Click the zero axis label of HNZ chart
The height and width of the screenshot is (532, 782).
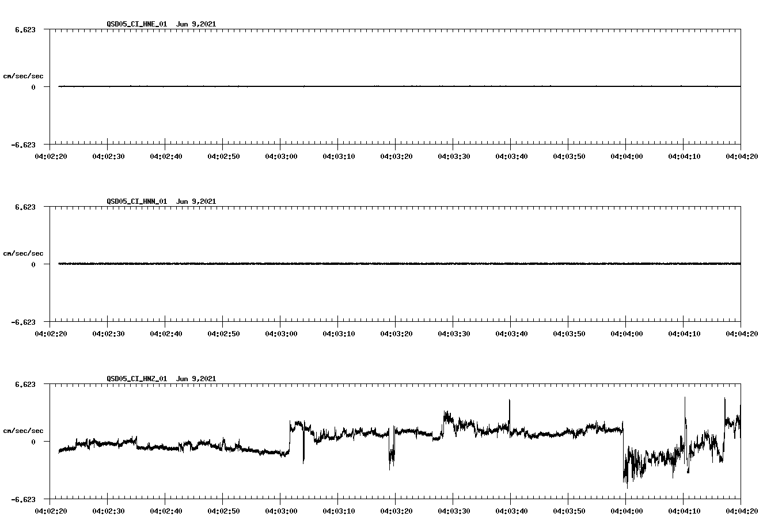click(x=33, y=442)
